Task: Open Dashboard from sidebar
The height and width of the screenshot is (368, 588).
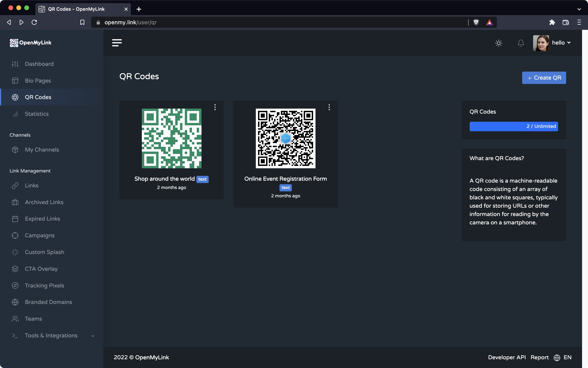Action: 39,64
